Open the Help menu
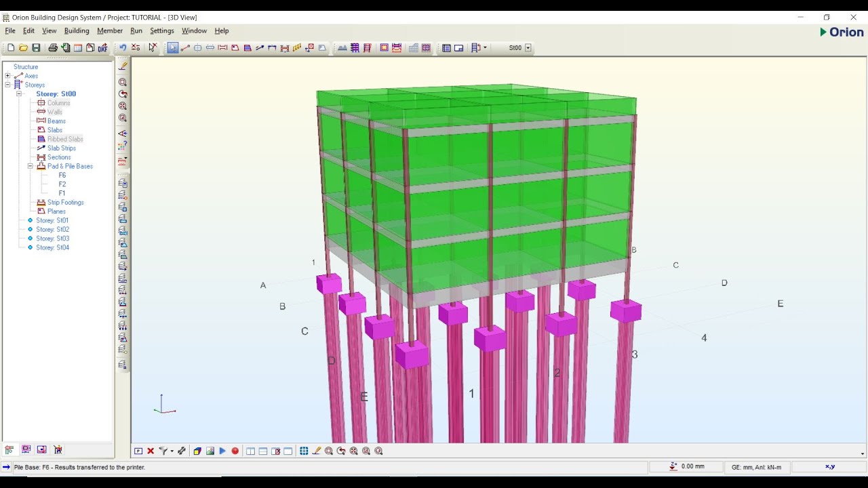This screenshot has height=488, width=868. pyautogui.click(x=222, y=30)
